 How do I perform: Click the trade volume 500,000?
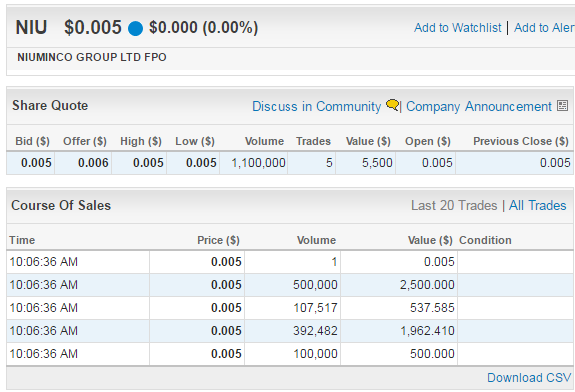315,285
